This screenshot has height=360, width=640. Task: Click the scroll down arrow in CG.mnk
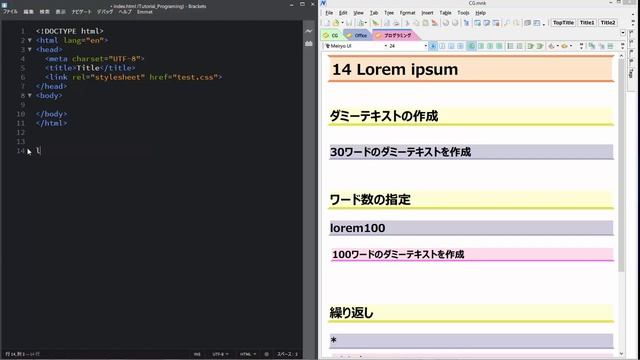(x=621, y=353)
